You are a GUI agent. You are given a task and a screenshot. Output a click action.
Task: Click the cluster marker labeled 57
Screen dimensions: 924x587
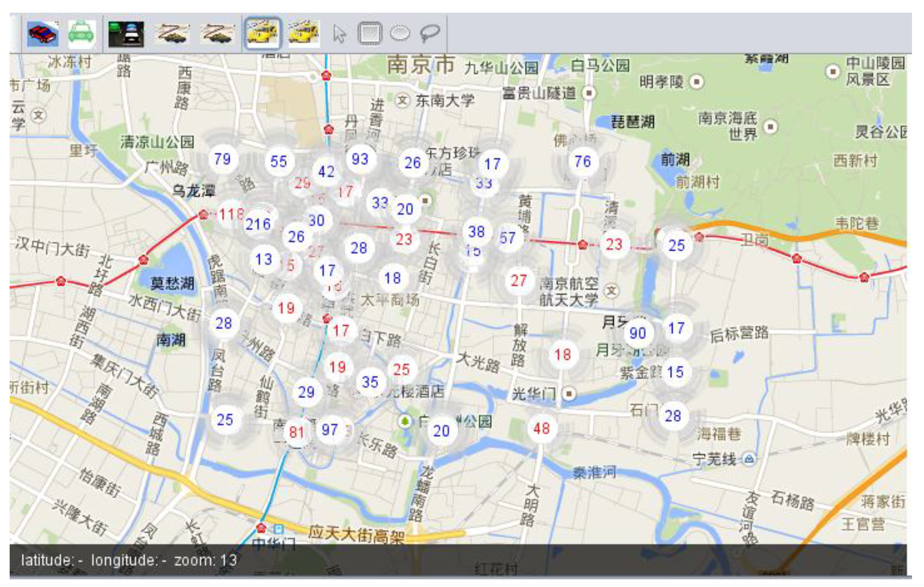(507, 238)
